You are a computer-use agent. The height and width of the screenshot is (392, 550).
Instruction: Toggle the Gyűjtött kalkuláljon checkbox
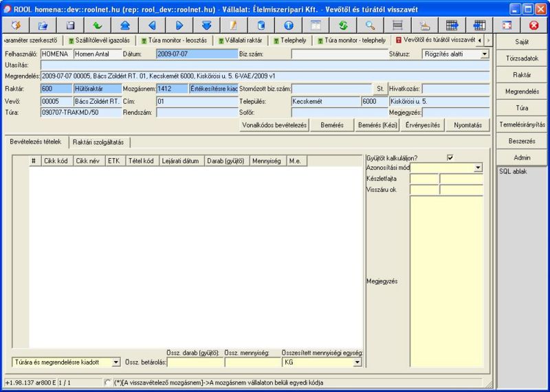coord(450,157)
